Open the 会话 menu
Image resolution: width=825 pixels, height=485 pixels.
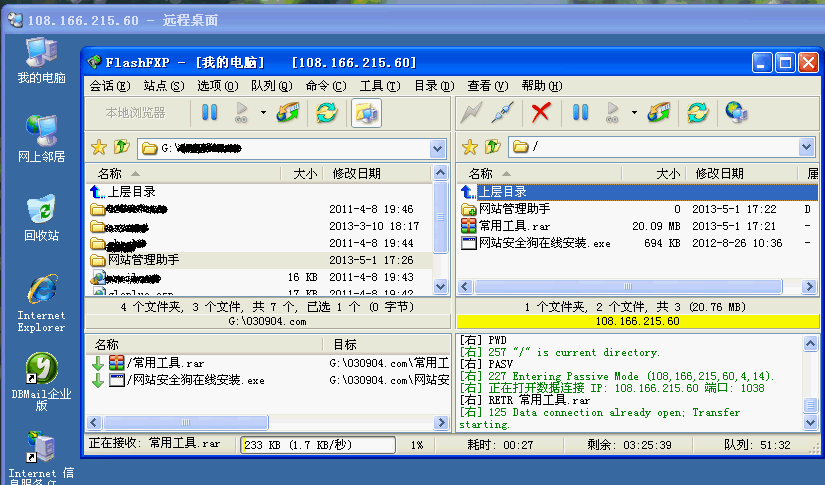coord(109,86)
